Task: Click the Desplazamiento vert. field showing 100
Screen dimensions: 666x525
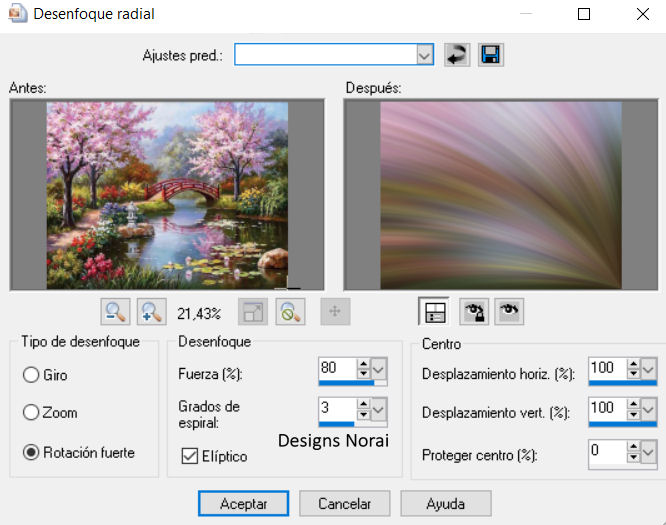Action: pyautogui.click(x=608, y=409)
